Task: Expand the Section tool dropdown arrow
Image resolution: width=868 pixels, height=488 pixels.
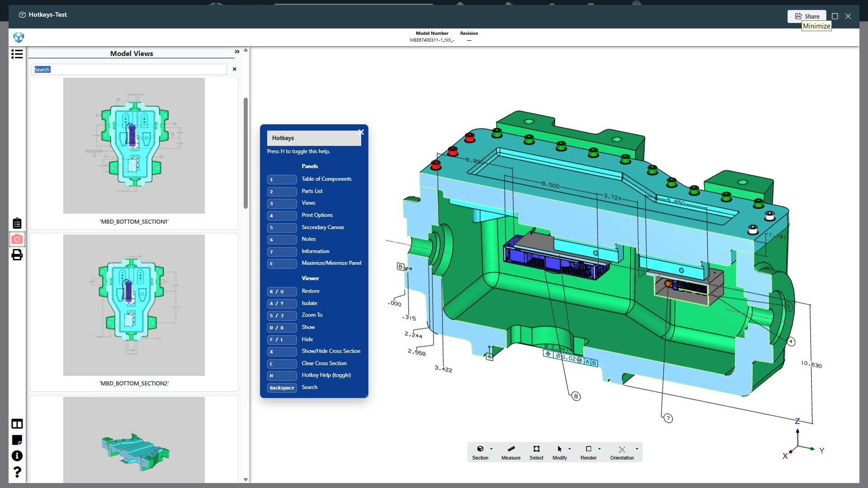Action: [491, 449]
